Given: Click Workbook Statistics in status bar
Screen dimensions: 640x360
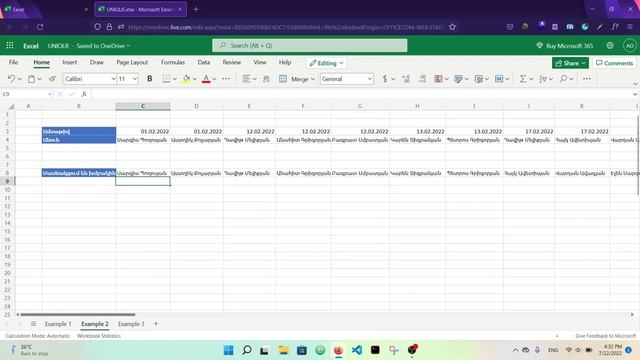Looking at the screenshot, I should tap(99, 336).
